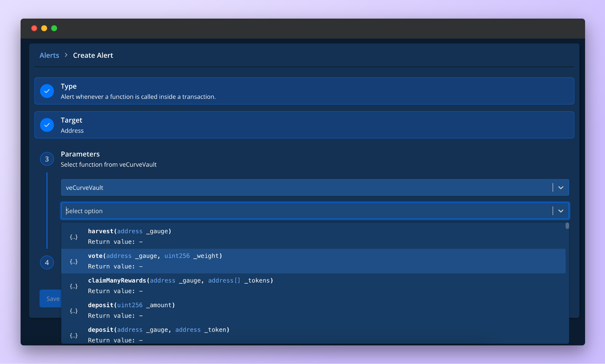Click the curly-brace icon beside harvest function

(74, 237)
